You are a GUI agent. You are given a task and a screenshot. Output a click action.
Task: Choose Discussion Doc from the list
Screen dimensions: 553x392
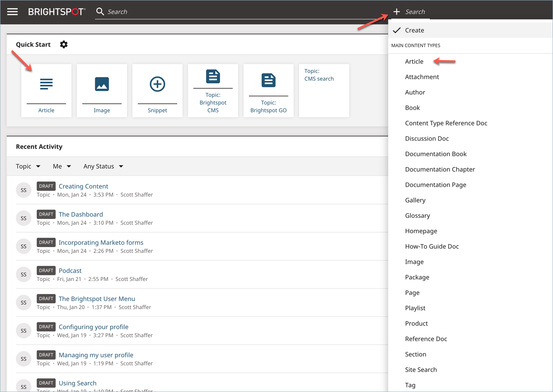[427, 138]
